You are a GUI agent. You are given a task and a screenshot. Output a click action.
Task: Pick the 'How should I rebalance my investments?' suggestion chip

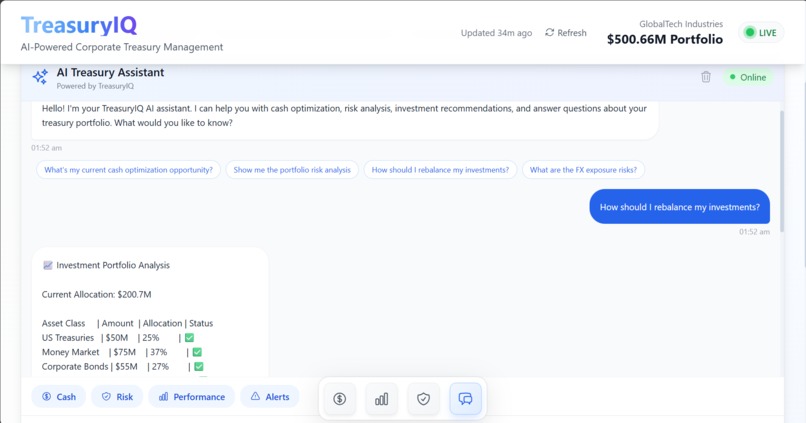coord(441,170)
